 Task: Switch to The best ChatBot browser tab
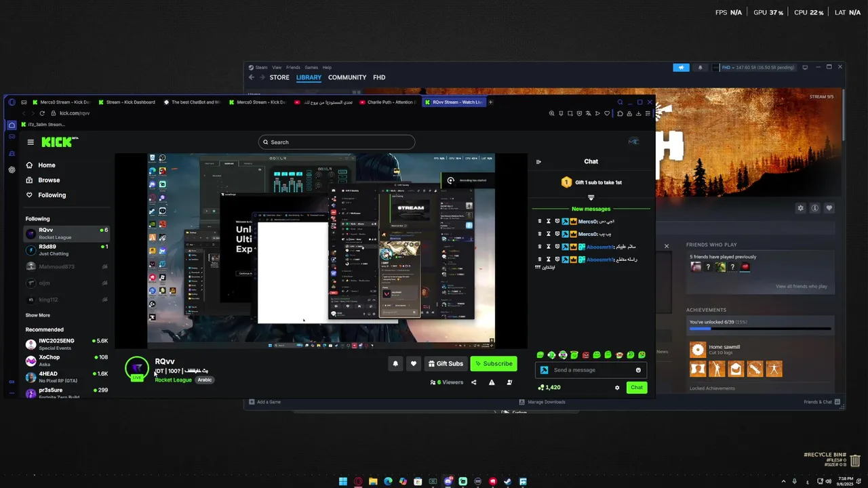[192, 102]
